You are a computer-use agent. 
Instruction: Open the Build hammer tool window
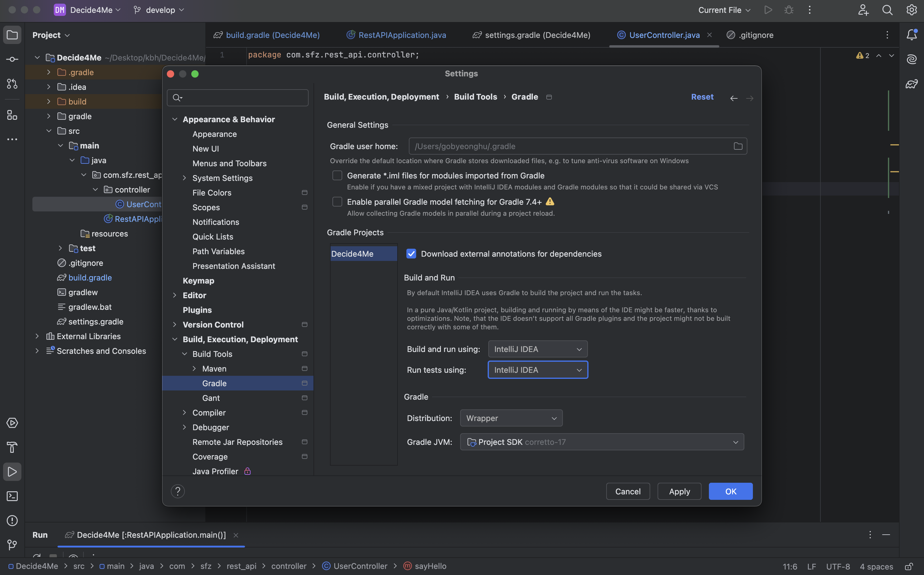click(x=12, y=447)
